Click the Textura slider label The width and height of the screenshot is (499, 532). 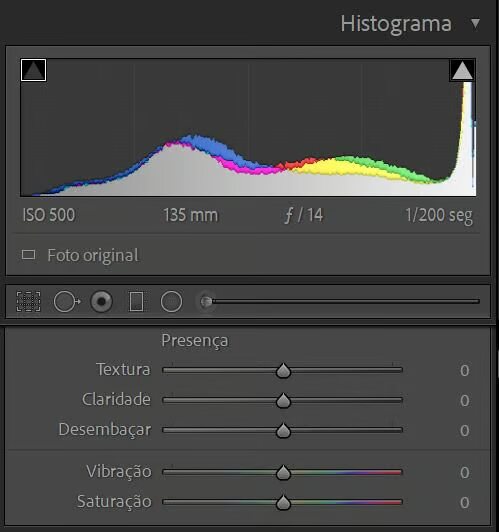coord(123,369)
